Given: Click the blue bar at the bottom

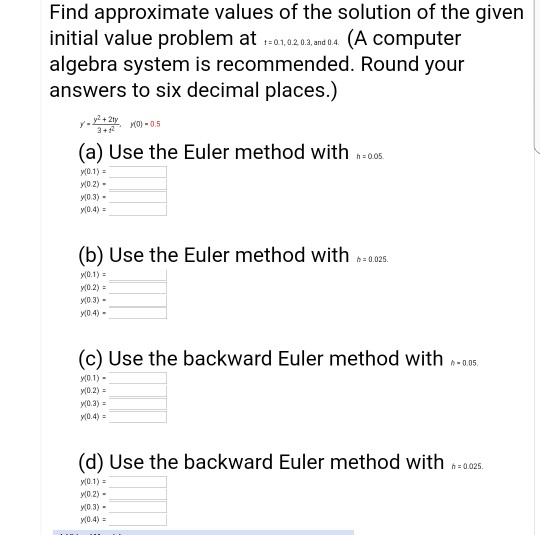Looking at the screenshot, I should click(x=203, y=533).
